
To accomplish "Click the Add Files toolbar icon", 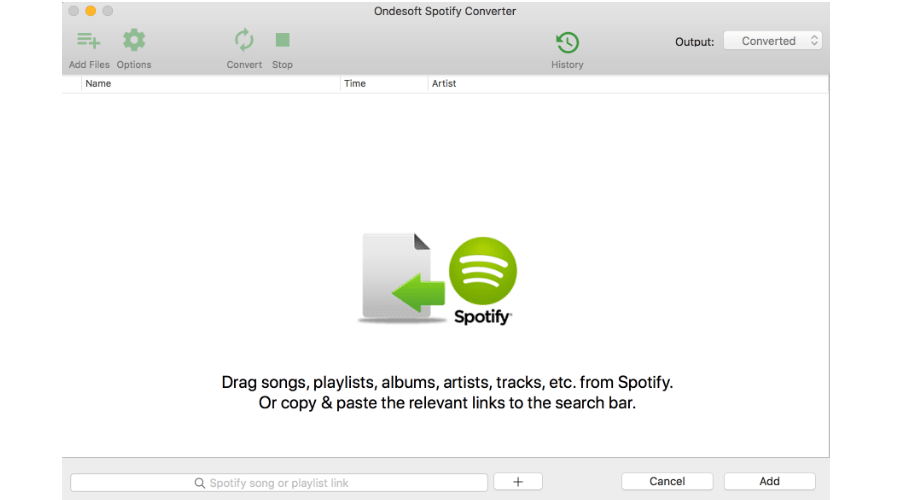I will [88, 40].
